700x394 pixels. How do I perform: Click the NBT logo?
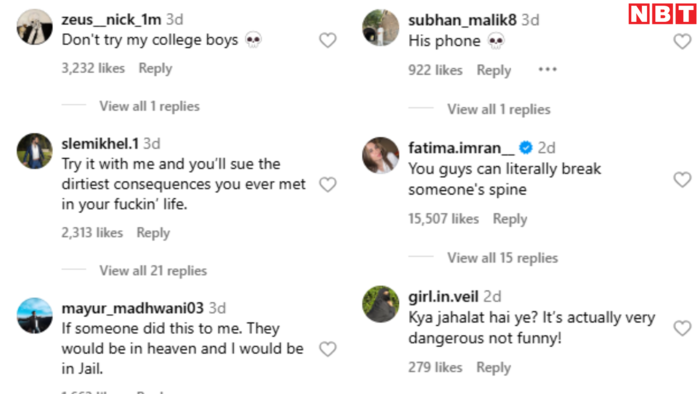point(662,14)
